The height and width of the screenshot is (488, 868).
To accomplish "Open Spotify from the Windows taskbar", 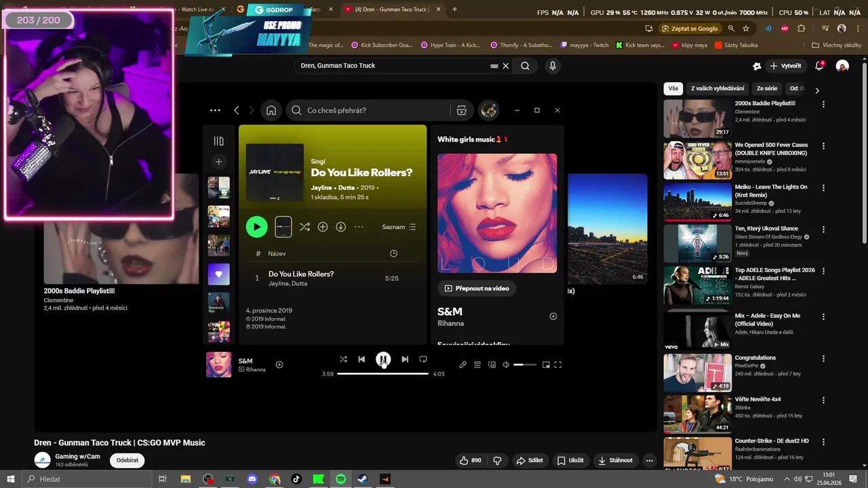I will click(x=341, y=479).
